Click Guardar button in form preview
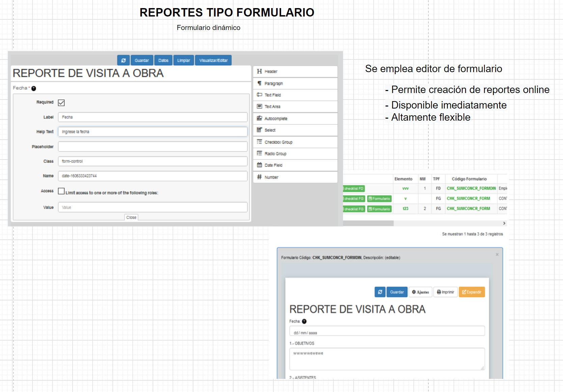The width and height of the screenshot is (563, 392). pyautogui.click(x=397, y=292)
